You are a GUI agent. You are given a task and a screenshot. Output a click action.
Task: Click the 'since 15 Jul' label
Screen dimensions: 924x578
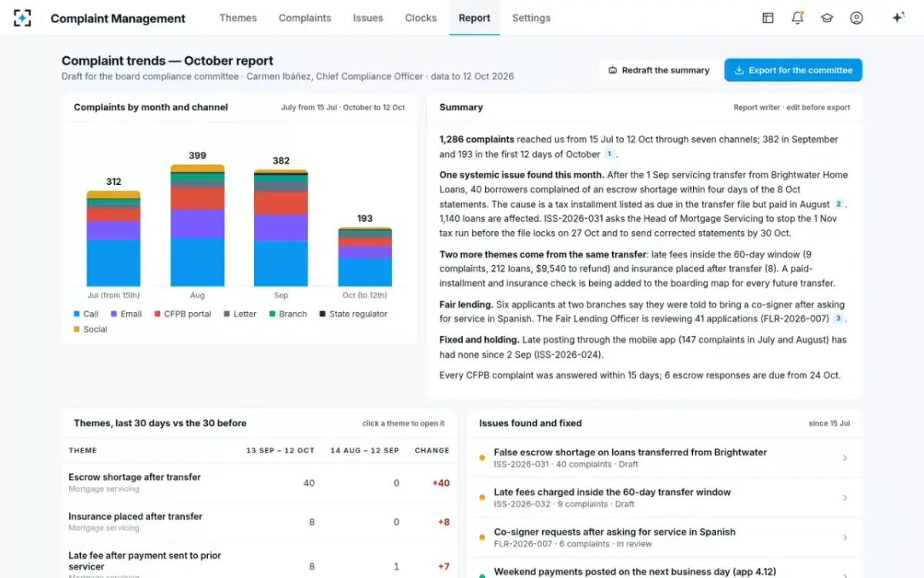tap(829, 423)
